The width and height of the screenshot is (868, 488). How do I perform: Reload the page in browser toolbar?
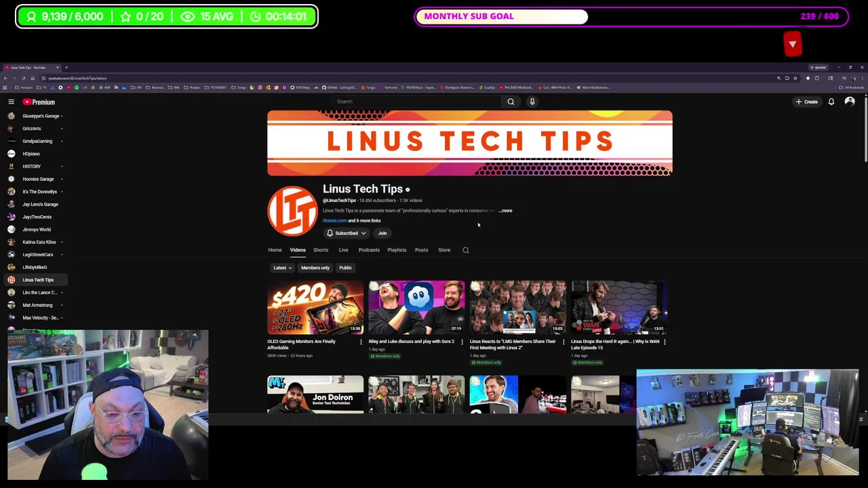[x=24, y=78]
